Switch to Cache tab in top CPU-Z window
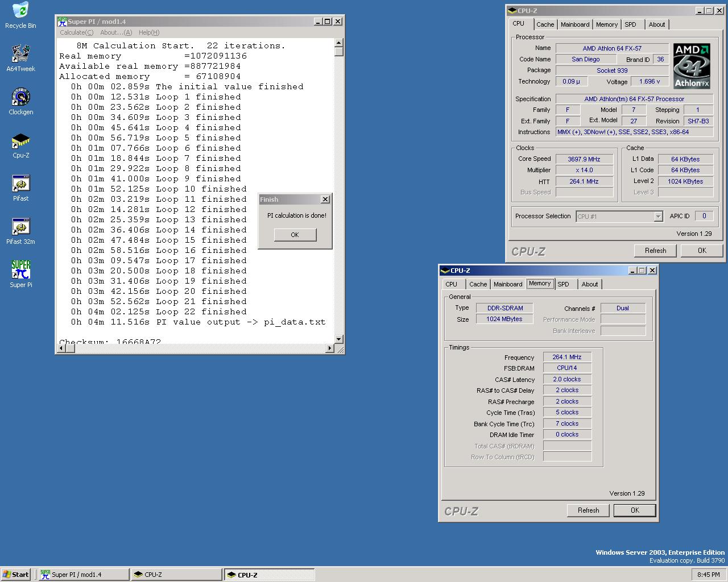This screenshot has width=728, height=582. (x=545, y=24)
